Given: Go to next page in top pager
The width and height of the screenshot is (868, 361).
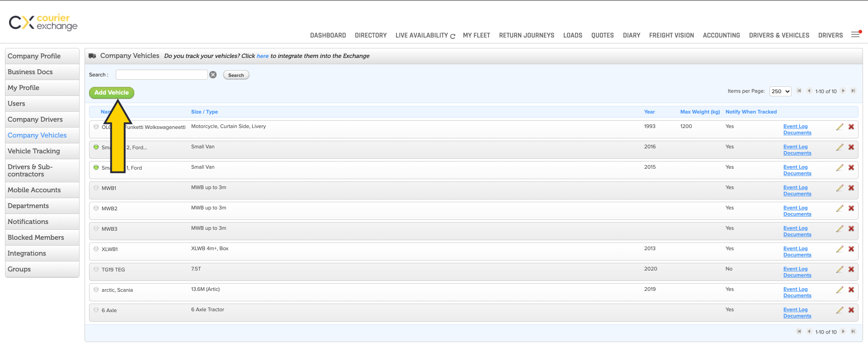Looking at the screenshot, I should coord(843,91).
